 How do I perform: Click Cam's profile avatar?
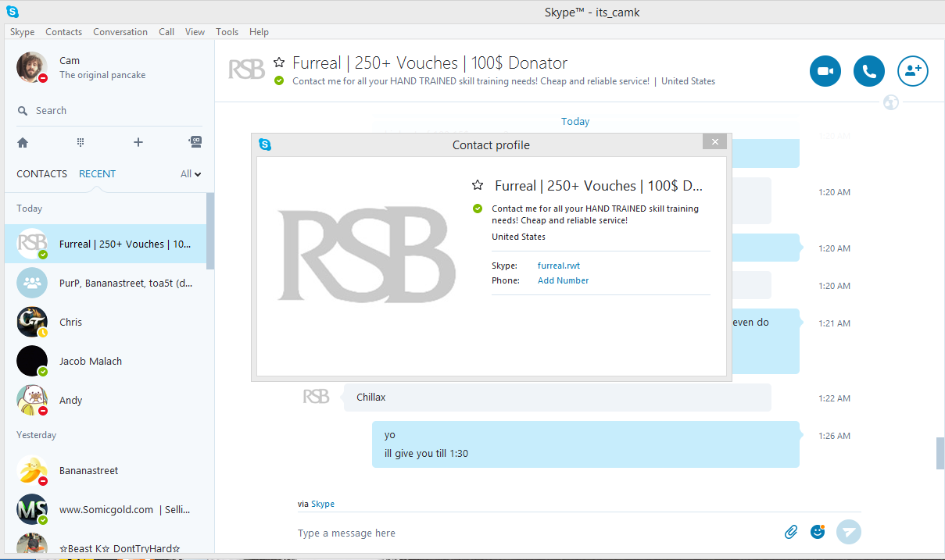click(32, 67)
